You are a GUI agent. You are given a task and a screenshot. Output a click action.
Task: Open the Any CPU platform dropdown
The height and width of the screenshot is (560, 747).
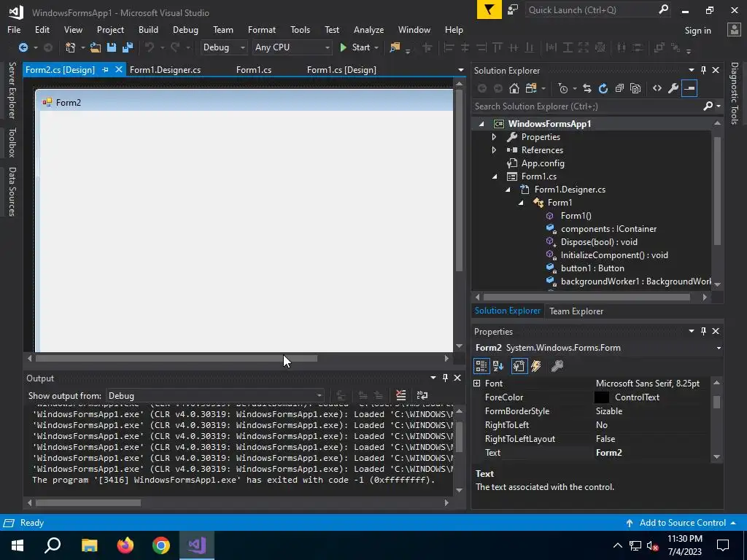point(292,47)
